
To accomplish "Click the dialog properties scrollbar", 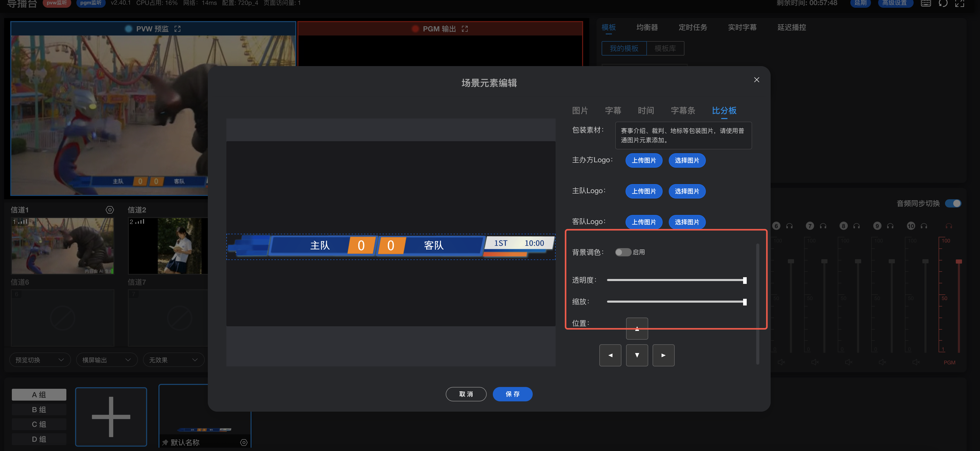I will tap(758, 303).
